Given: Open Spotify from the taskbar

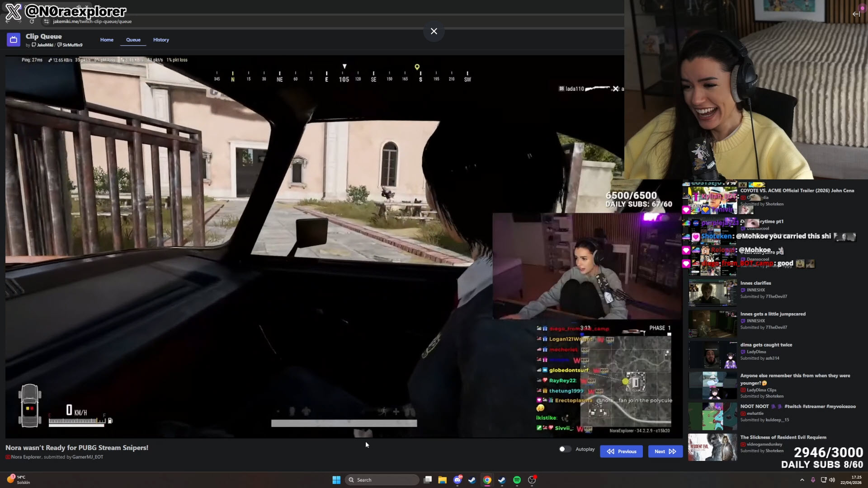Looking at the screenshot, I should pos(517,480).
